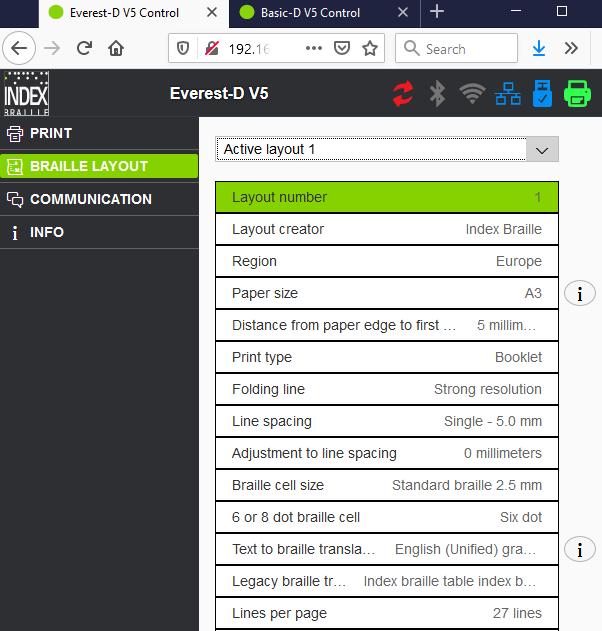This screenshot has height=631, width=602.
Task: Open the COMMUNICATION section
Action: click(99, 199)
